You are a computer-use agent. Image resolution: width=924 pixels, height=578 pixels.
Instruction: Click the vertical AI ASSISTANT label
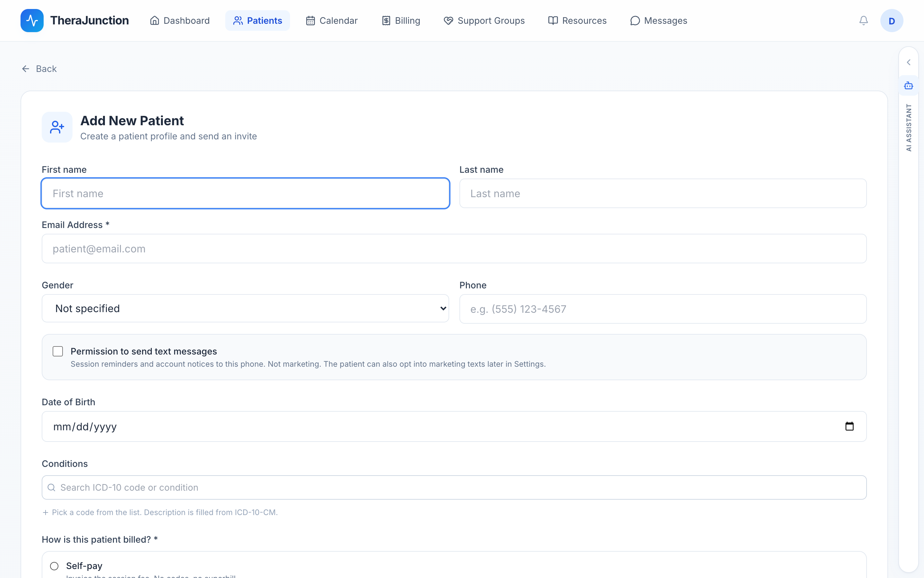click(909, 128)
